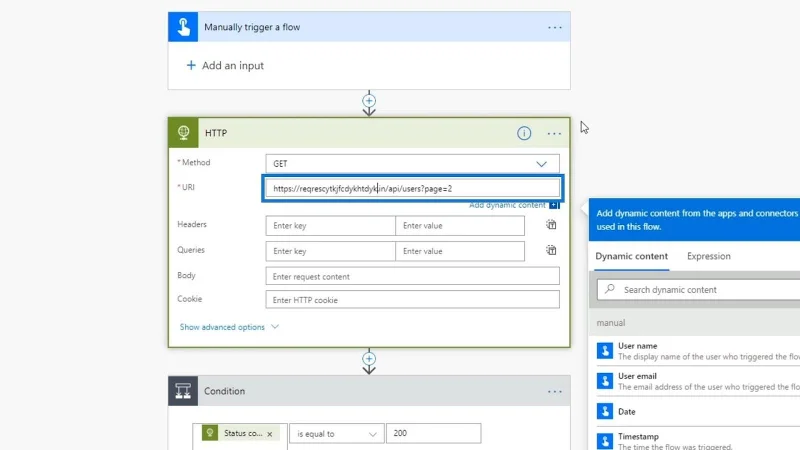Switch to the Expression tab
This screenshot has width=800, height=450.
coord(709,256)
